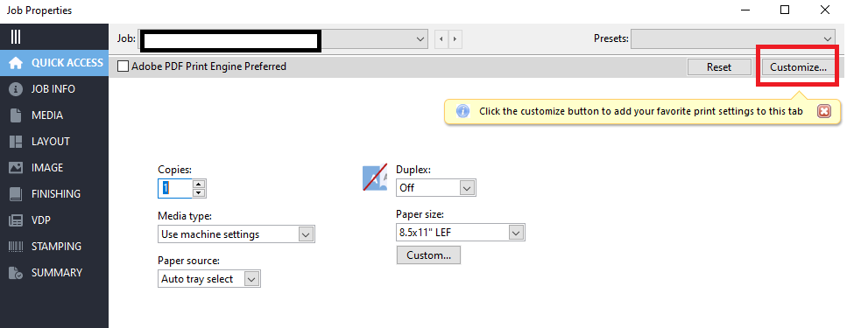This screenshot has width=868, height=328.
Task: Open the Presets dropdown
Action: (x=733, y=38)
